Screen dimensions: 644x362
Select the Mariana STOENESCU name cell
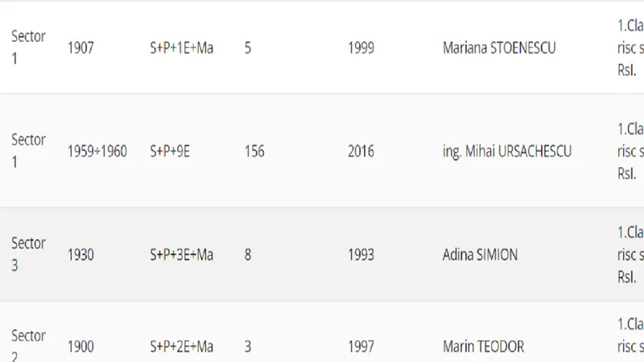pyautogui.click(x=499, y=48)
